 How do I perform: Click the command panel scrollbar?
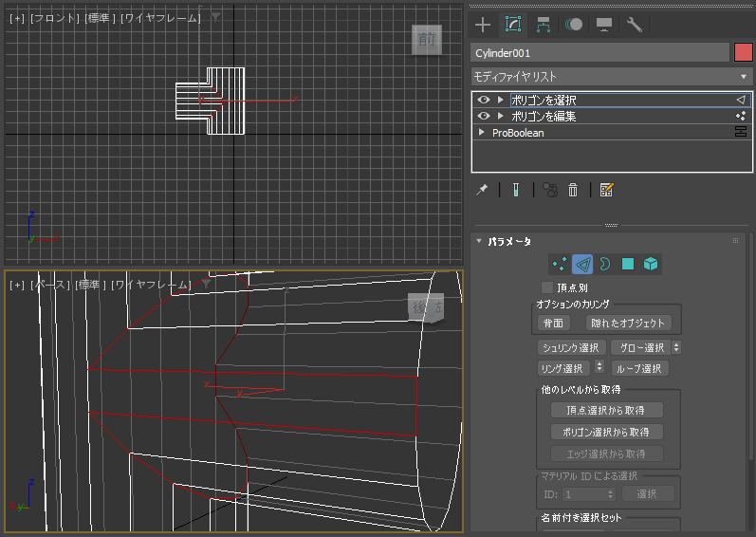point(752,345)
